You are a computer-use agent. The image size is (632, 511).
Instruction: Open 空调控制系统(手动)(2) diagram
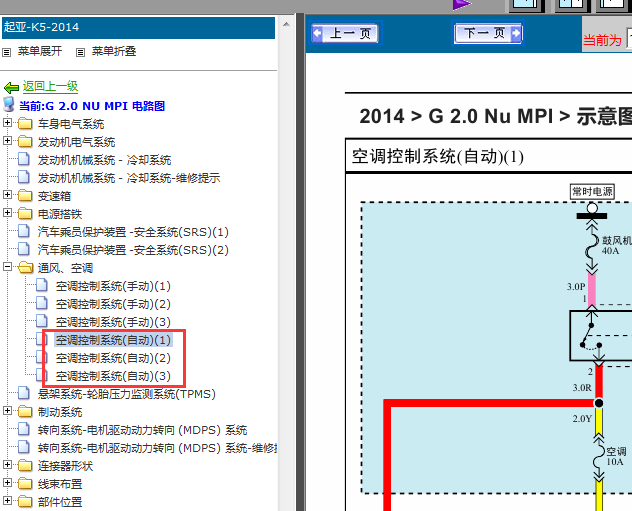113,304
